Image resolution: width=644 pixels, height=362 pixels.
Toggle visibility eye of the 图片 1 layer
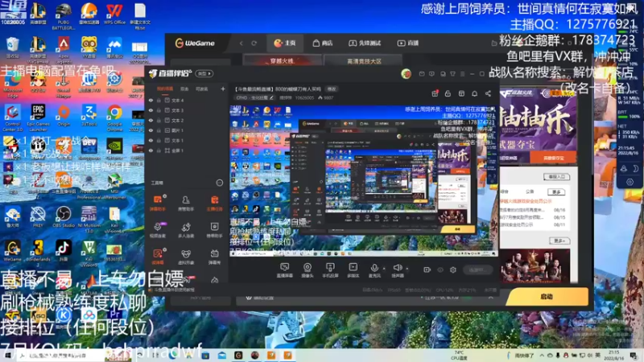151,130
